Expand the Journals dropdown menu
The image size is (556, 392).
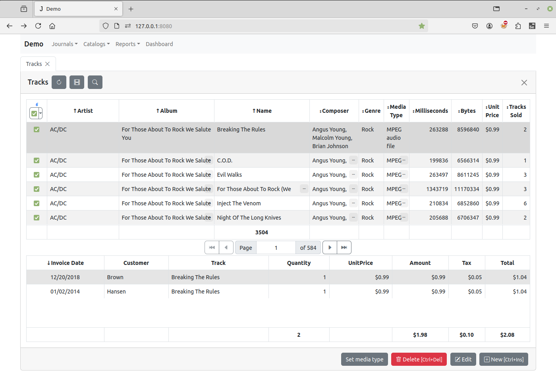tap(64, 44)
